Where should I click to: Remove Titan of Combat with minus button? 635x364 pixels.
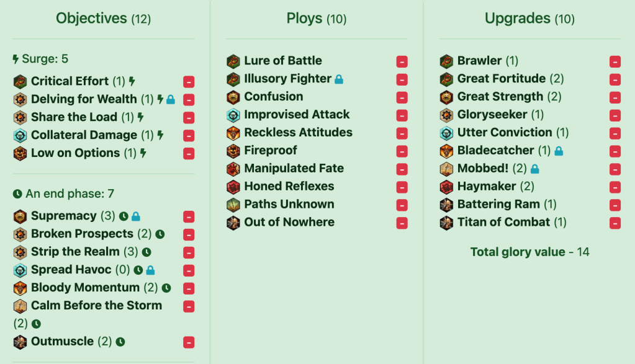coord(615,223)
